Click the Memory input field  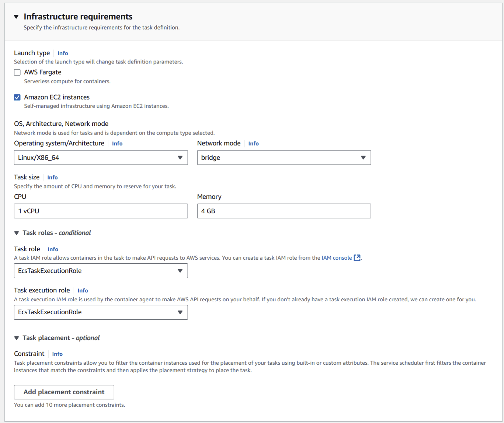click(x=284, y=211)
